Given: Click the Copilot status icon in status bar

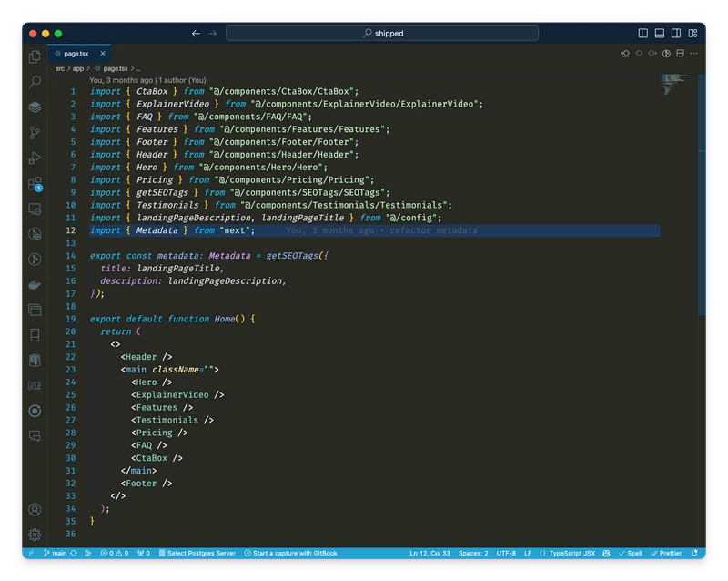Looking at the screenshot, I should click(x=606, y=553).
